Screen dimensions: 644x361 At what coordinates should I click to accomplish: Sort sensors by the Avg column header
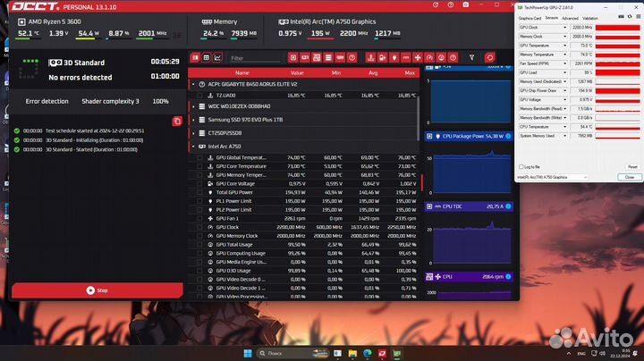(x=373, y=73)
